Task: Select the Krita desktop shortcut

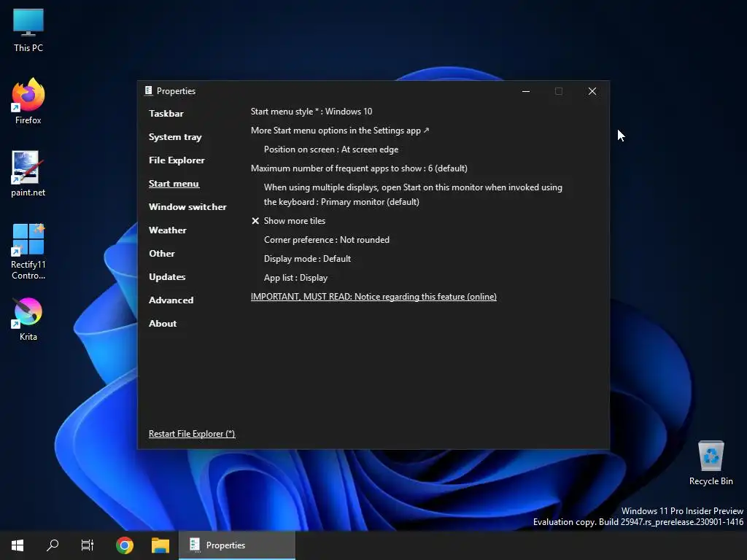Action: pos(28,319)
